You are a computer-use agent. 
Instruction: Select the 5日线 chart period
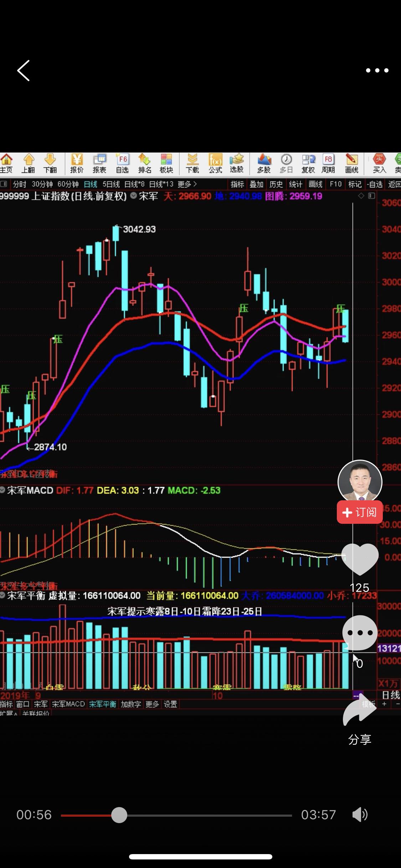pos(111,184)
